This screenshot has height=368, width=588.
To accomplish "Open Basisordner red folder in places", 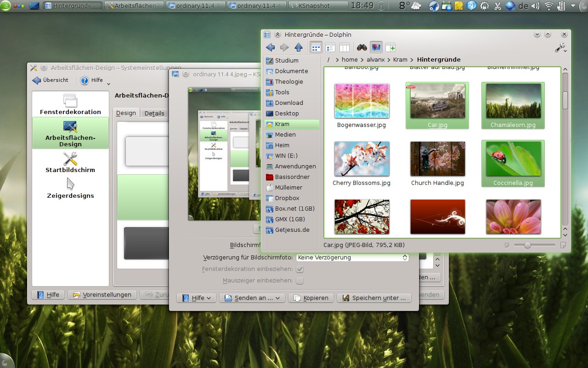I will tap(292, 177).
